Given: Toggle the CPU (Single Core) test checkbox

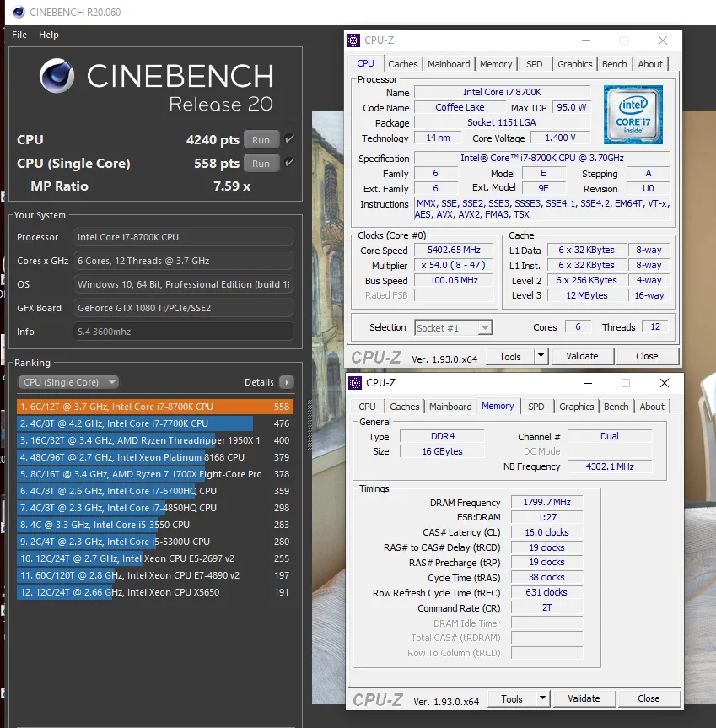Looking at the screenshot, I should [289, 163].
